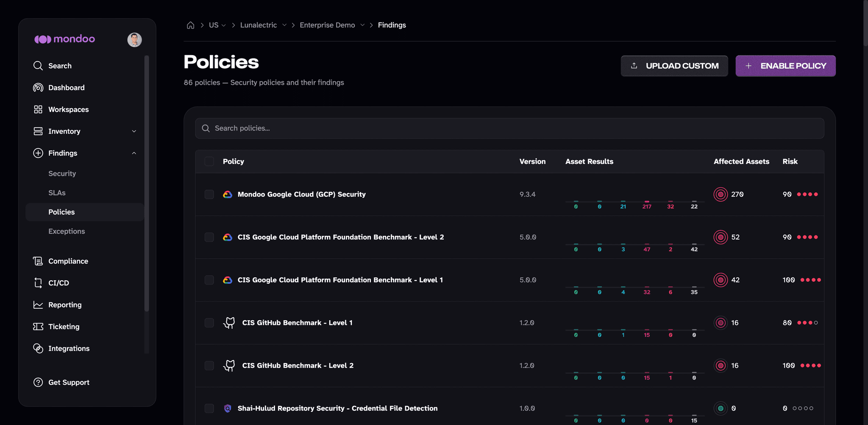The image size is (868, 425).
Task: Click the Compliance scroll icon
Action: click(x=38, y=261)
